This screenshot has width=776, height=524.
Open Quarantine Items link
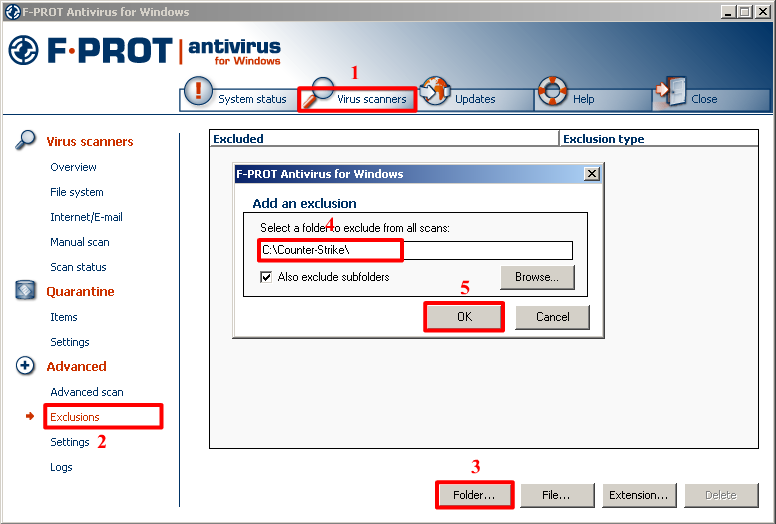tap(64, 317)
